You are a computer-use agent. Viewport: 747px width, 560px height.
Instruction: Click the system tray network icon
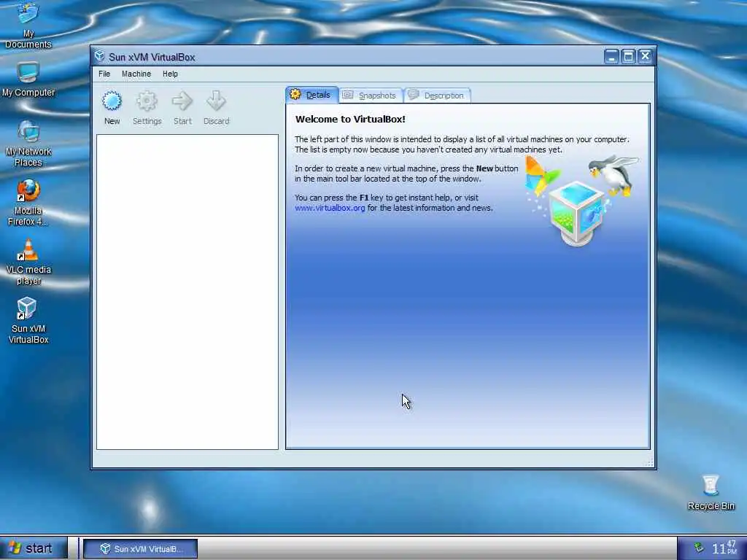[698, 548]
